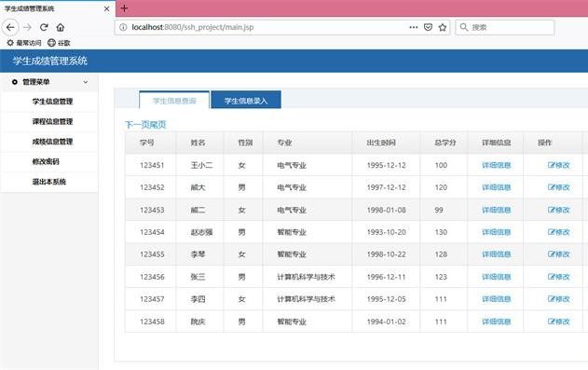Screen dimensions: 588x370
Task: Click the 学生成绩管理系统 header title
Action: click(50, 61)
